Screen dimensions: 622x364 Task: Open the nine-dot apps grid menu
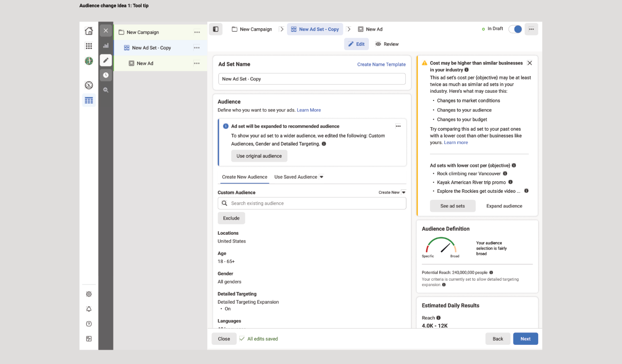click(x=89, y=46)
